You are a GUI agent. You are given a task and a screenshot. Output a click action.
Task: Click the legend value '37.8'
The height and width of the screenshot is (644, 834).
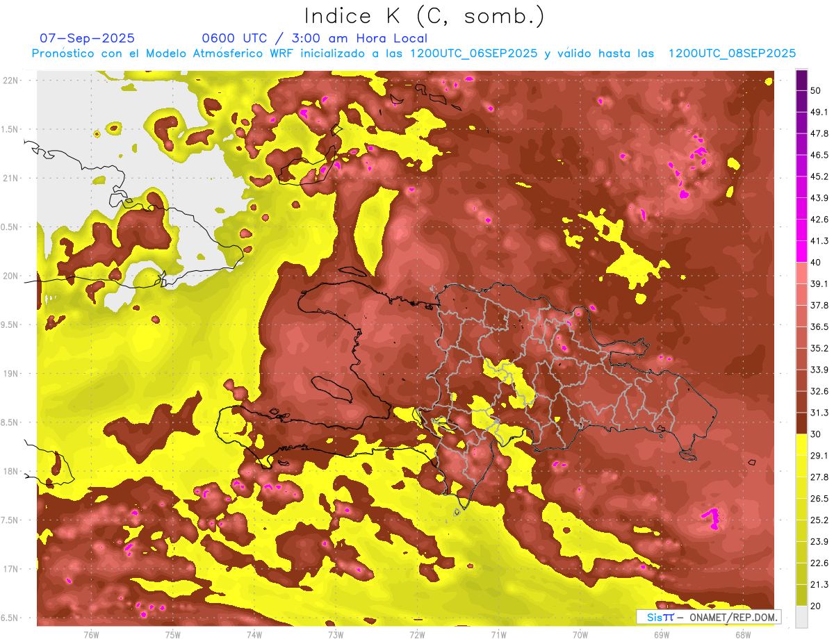(x=819, y=305)
